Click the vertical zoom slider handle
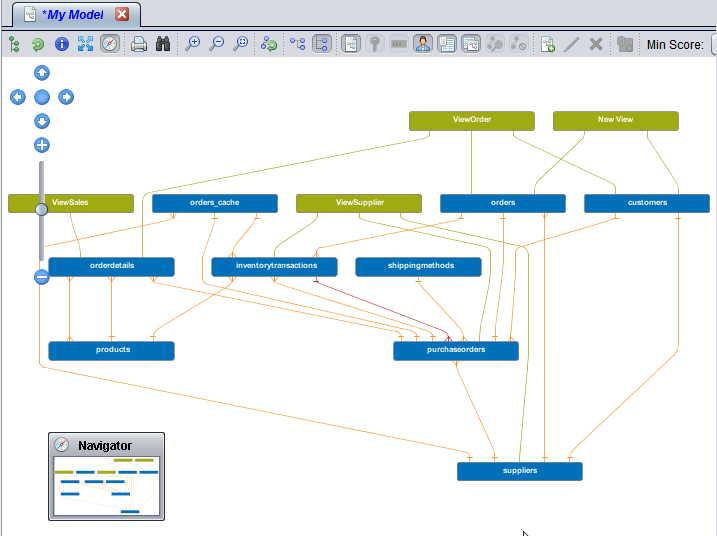This screenshot has width=717, height=536. click(x=42, y=209)
